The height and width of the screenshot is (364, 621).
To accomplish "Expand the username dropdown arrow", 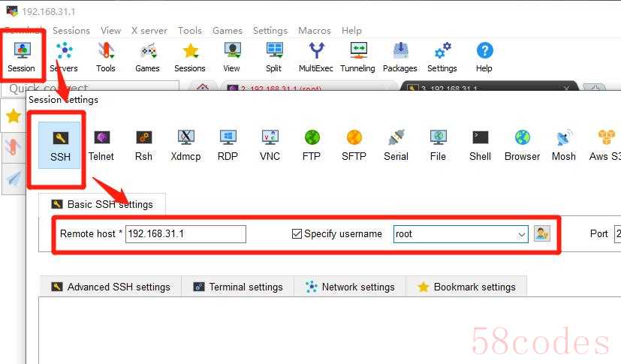I will click(522, 234).
